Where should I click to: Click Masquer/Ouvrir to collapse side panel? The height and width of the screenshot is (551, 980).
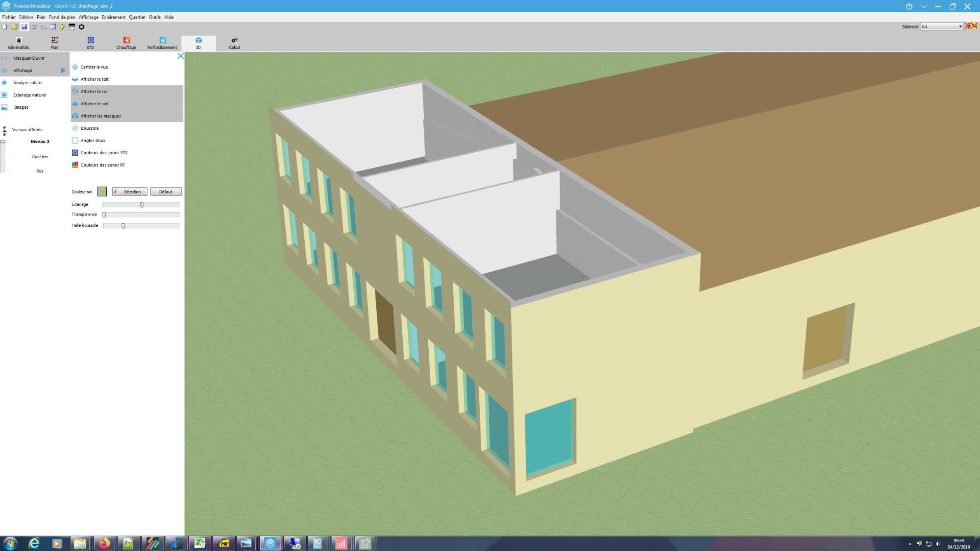(x=28, y=58)
